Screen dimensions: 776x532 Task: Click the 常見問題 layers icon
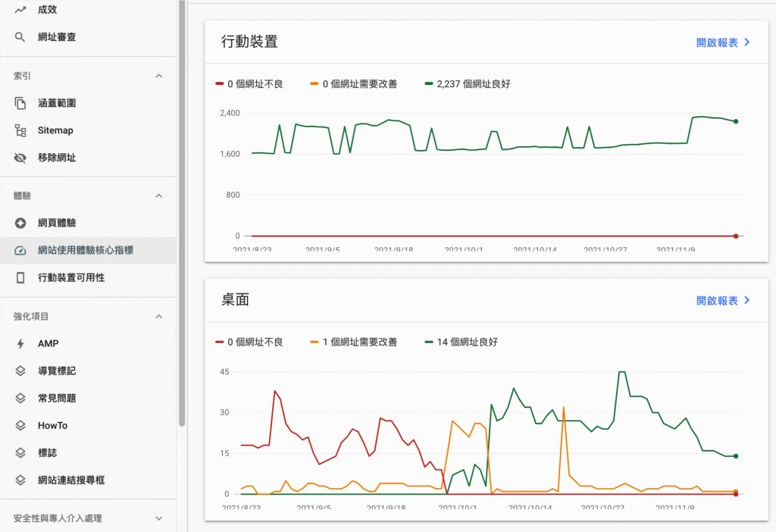[20, 398]
